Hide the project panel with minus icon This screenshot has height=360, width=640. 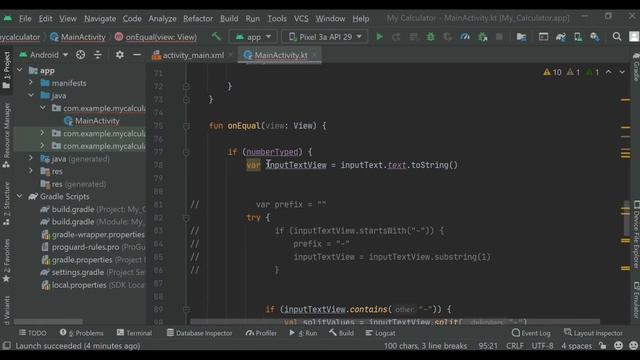pyautogui.click(x=137, y=54)
